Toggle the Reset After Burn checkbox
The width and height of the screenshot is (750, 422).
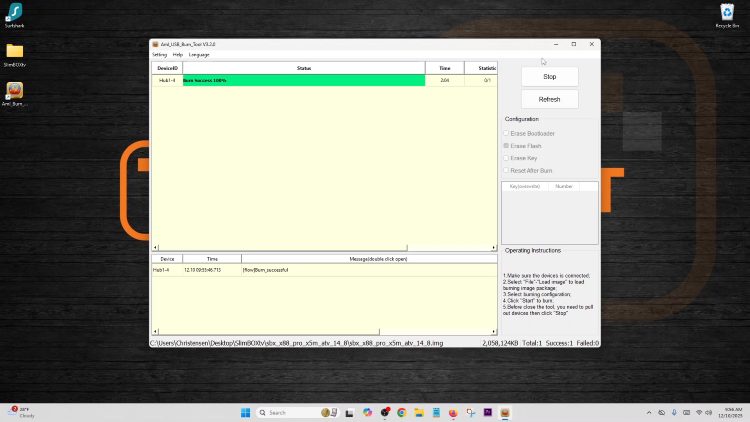coord(506,170)
